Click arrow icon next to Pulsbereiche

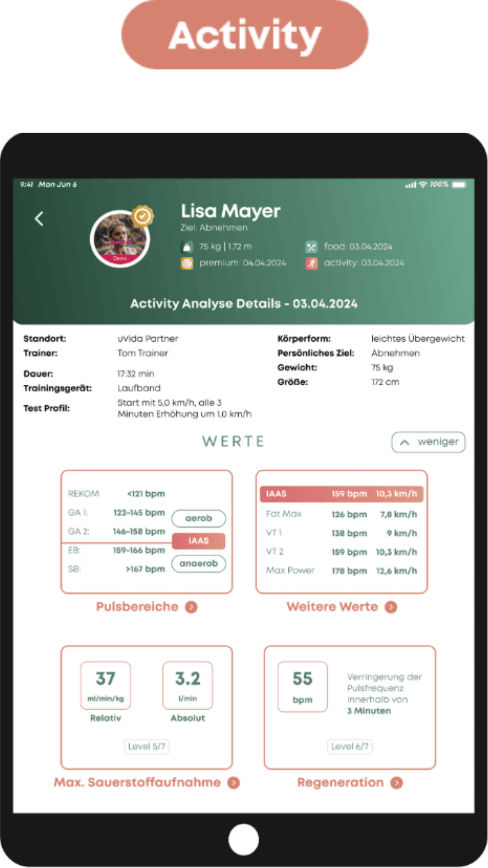[x=192, y=607]
